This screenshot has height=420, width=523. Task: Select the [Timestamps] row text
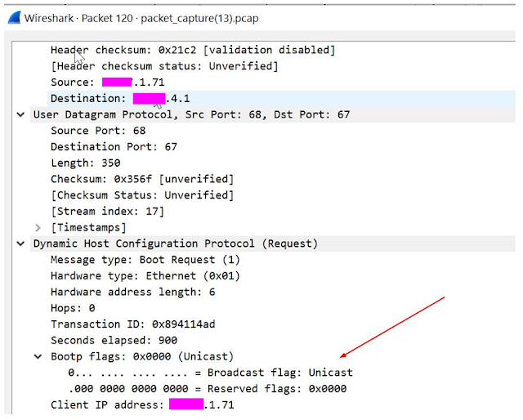point(88,227)
